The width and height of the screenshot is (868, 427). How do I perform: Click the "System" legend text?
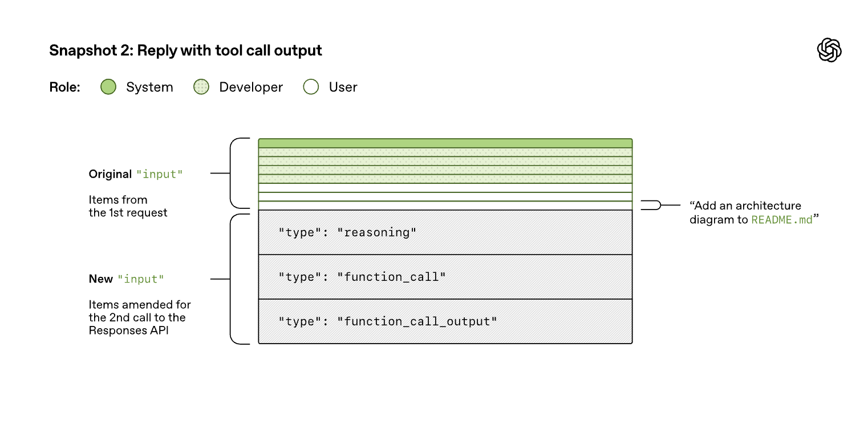pyautogui.click(x=149, y=87)
